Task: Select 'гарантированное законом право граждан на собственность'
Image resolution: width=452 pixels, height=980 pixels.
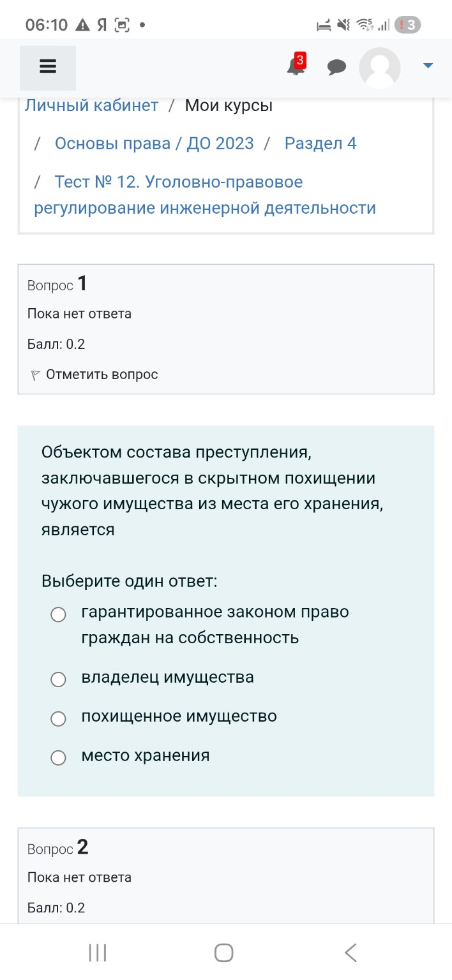Action: 58,615
